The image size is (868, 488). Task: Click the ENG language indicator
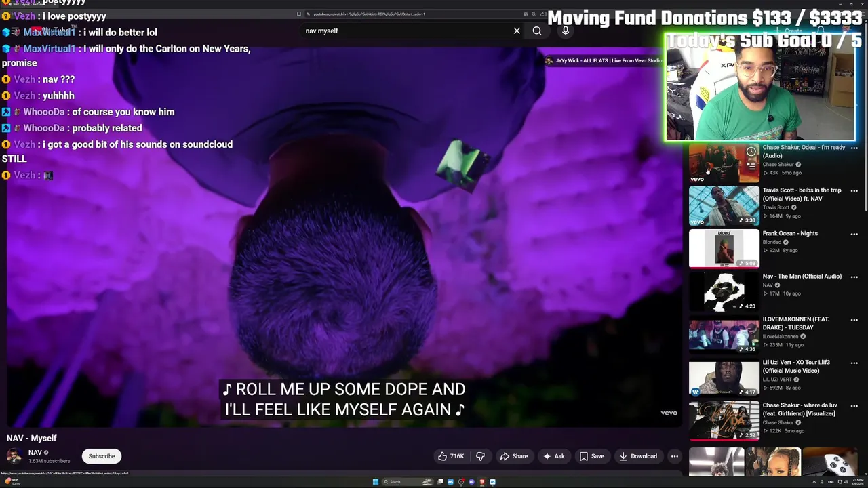[831, 482]
